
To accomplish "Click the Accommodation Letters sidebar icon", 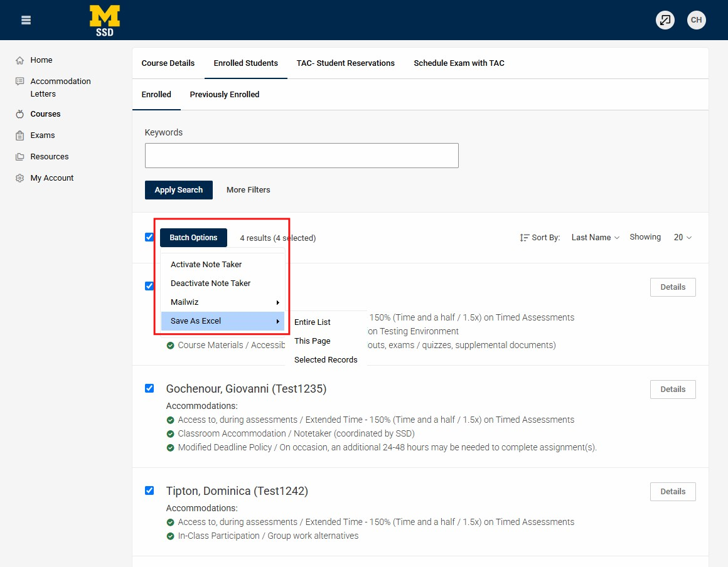I will pos(19,81).
